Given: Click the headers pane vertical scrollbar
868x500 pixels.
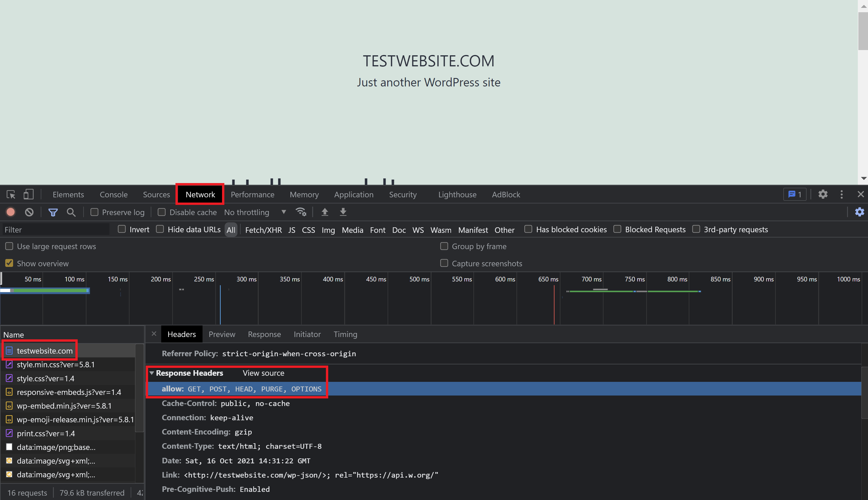Looking at the screenshot, I should (865, 393).
